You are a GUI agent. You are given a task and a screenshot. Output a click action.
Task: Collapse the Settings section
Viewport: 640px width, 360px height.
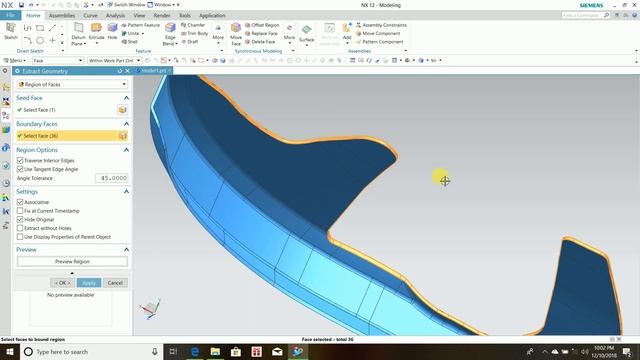[126, 191]
